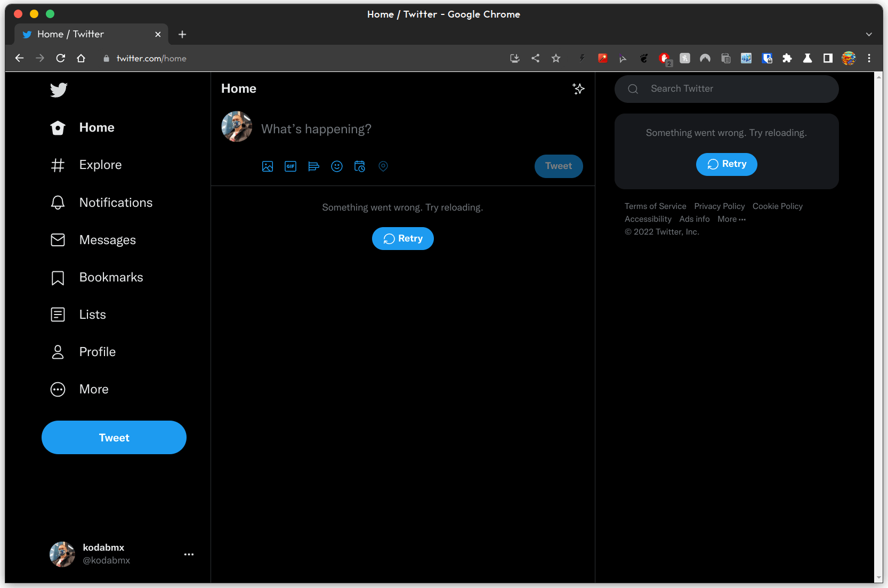
Task: Focus the Search Twitter field
Action: pyautogui.click(x=726, y=89)
